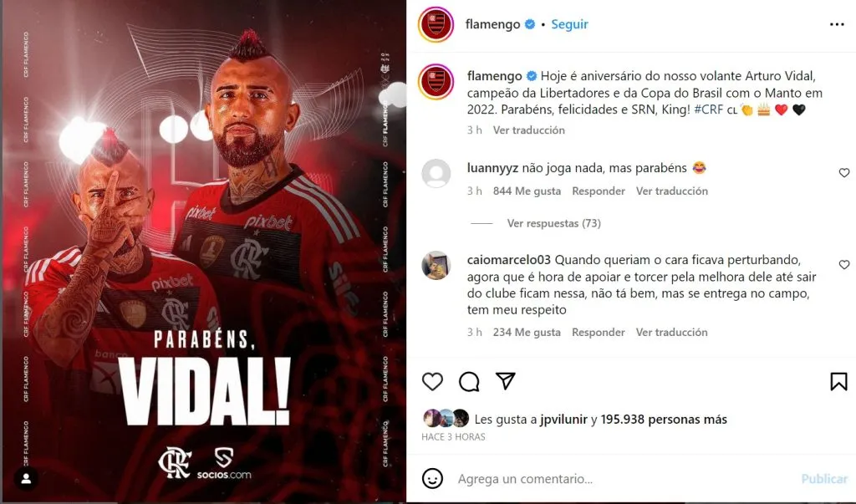The image size is (856, 504).
Task: Open flamengo header profile avatar
Action: pos(436,24)
